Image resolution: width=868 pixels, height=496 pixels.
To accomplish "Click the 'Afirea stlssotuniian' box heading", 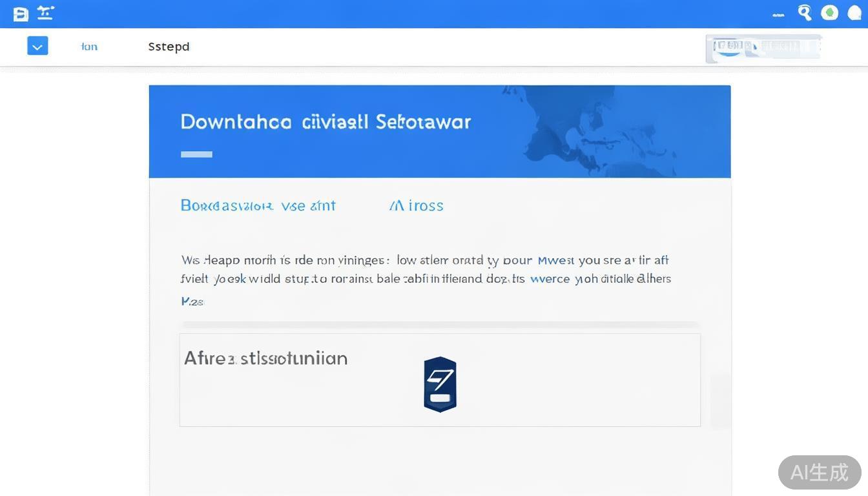I will (x=265, y=358).
